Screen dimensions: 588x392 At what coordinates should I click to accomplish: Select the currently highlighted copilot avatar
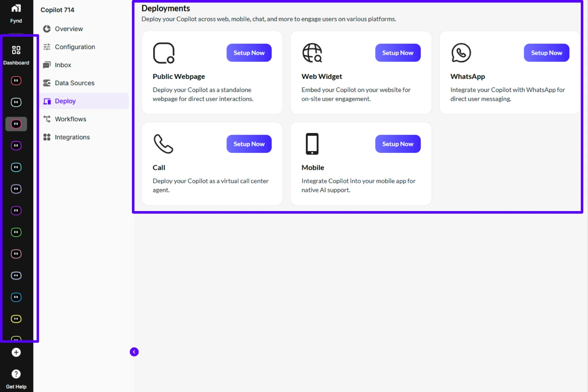tap(16, 124)
